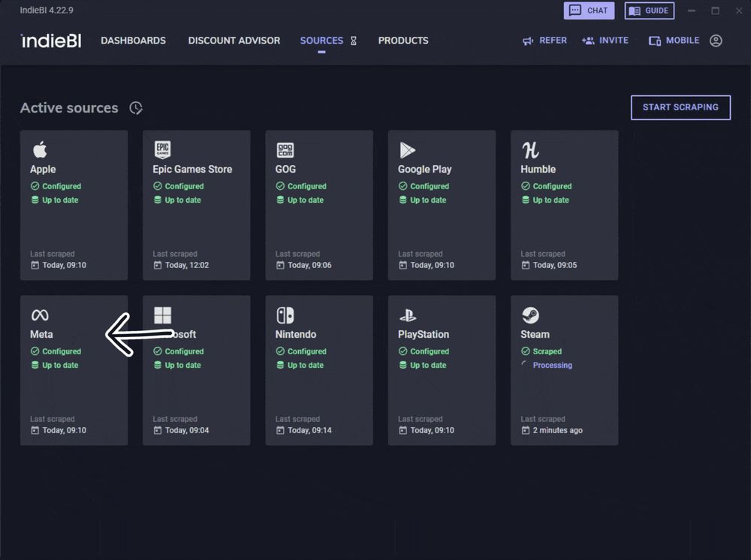
Task: Click the PlayStation logo icon
Action: click(x=408, y=315)
